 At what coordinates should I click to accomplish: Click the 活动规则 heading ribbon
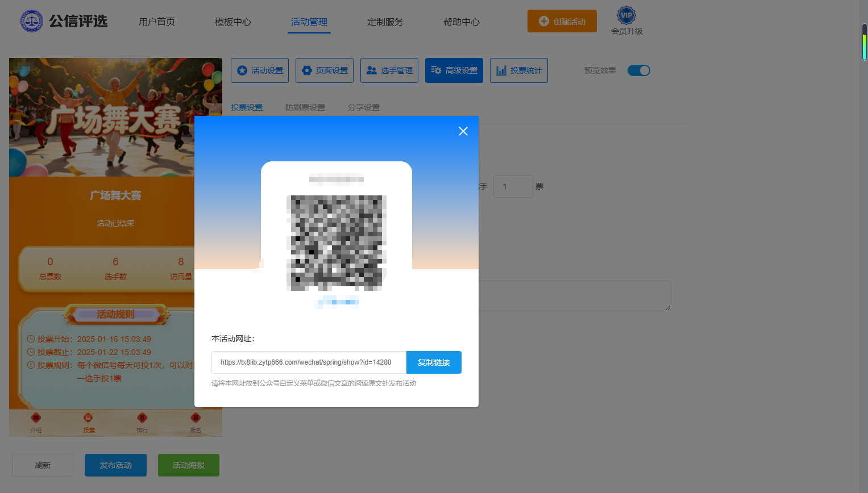[x=116, y=314]
